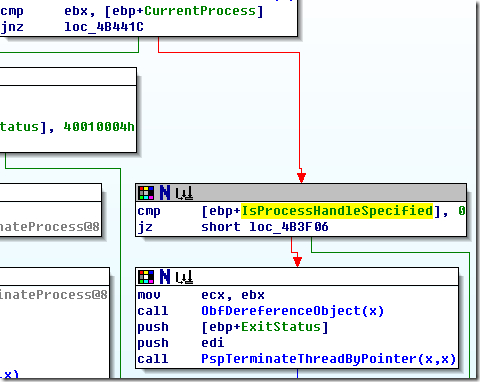Click the jnz instruction mnemonic
Image resolution: width=480 pixels, height=382 pixels.
click(x=12, y=27)
